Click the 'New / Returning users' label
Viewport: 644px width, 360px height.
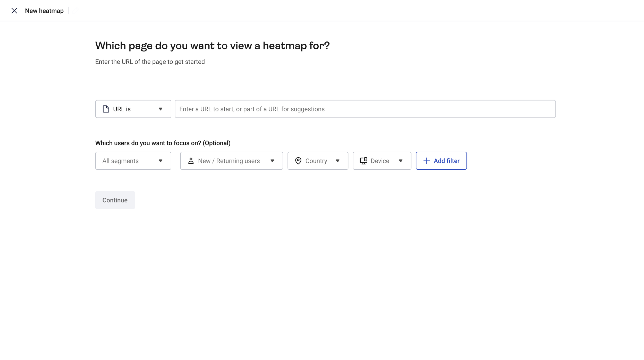click(x=229, y=161)
